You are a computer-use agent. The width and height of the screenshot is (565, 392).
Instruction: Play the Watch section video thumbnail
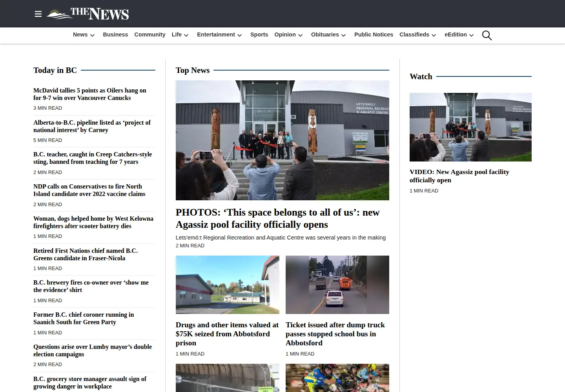(470, 127)
